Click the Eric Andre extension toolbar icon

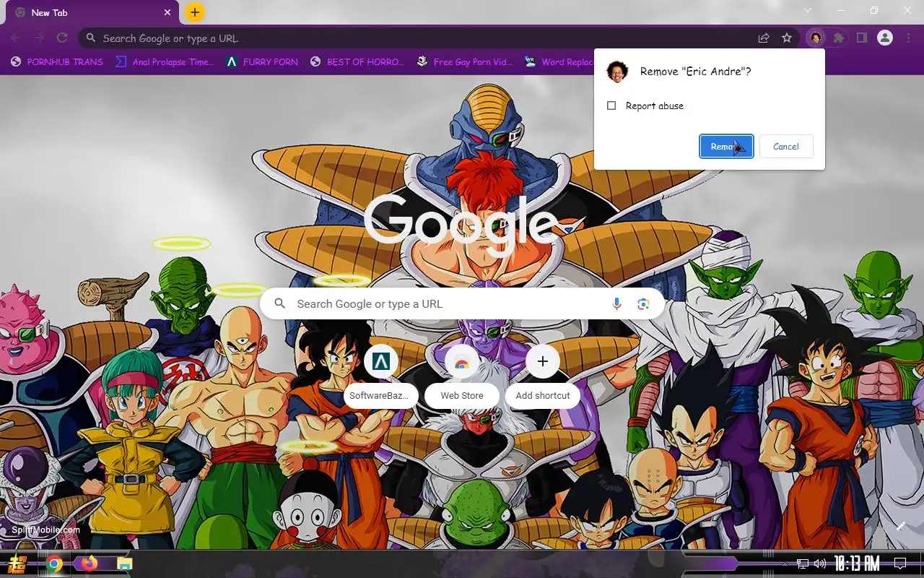click(x=816, y=38)
